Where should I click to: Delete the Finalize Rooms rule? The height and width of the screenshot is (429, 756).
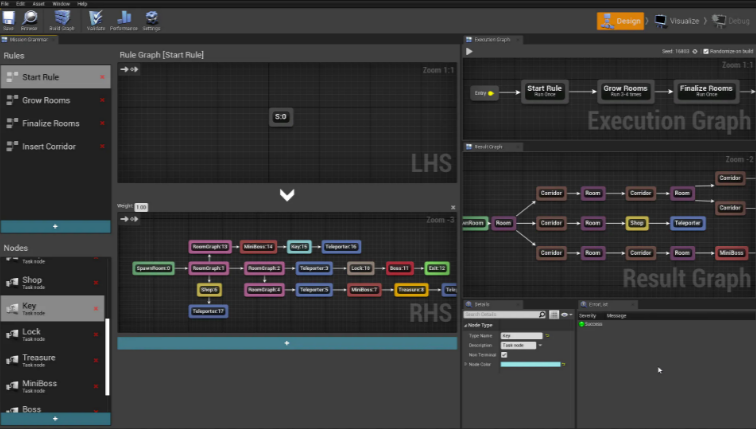(x=102, y=123)
